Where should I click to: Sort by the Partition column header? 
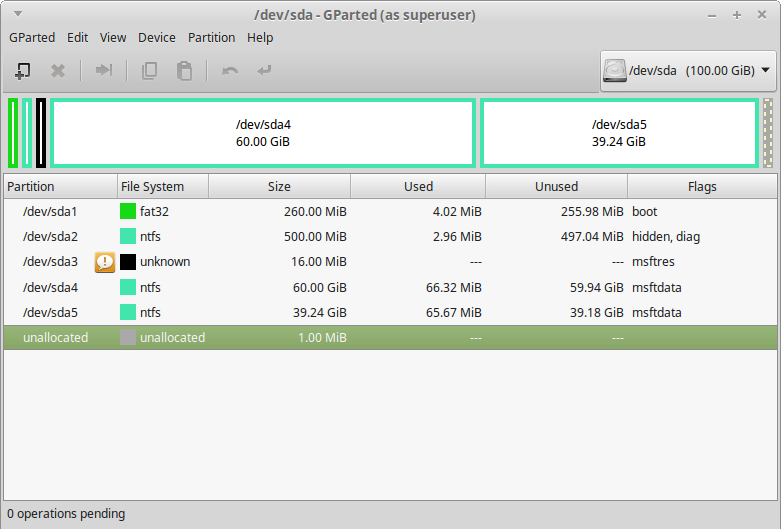60,186
